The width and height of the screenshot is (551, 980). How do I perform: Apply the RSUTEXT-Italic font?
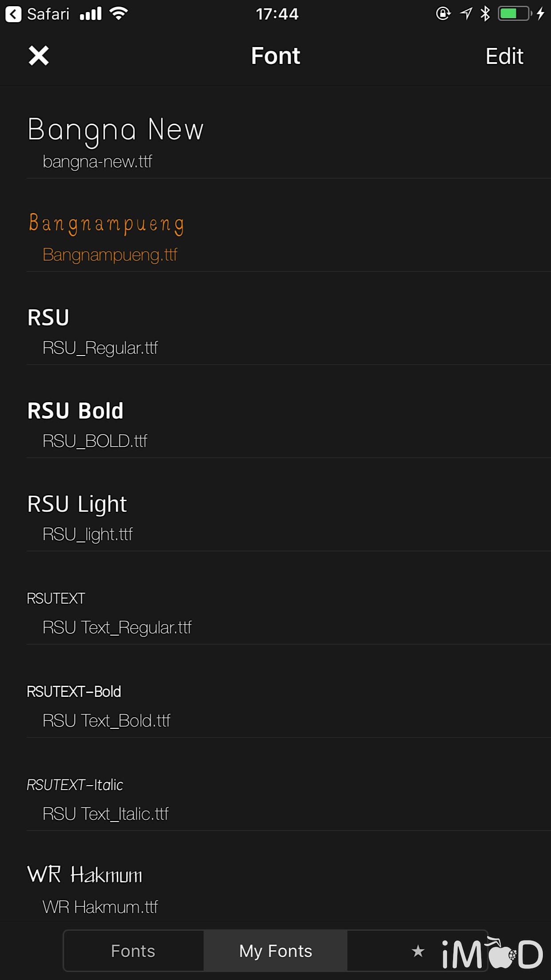coord(98,798)
